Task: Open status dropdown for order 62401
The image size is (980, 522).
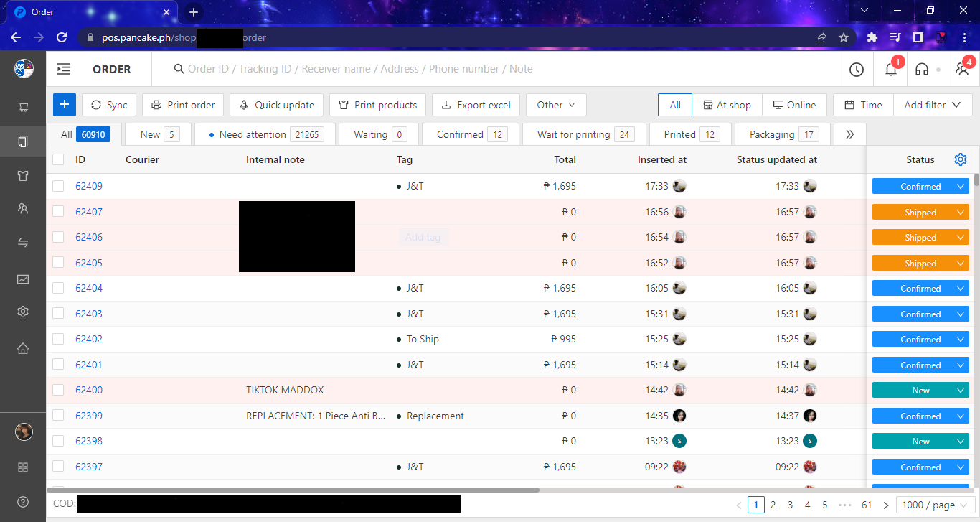Action: (920, 365)
